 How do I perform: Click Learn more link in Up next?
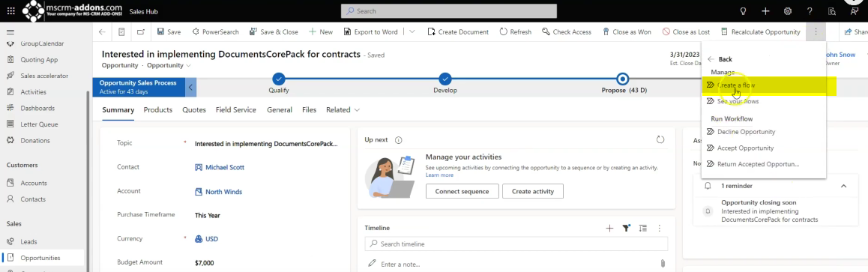pos(439,175)
